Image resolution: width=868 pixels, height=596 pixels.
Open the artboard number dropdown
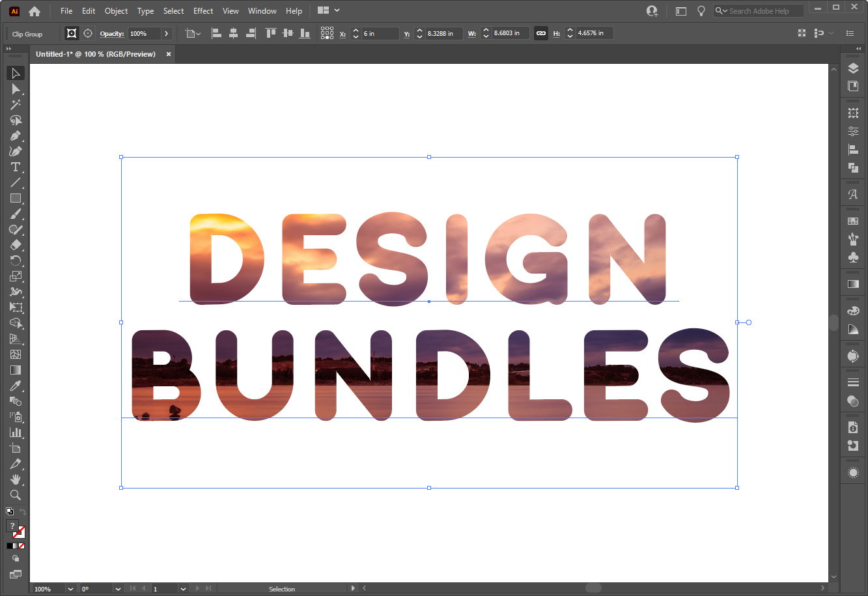pos(182,589)
